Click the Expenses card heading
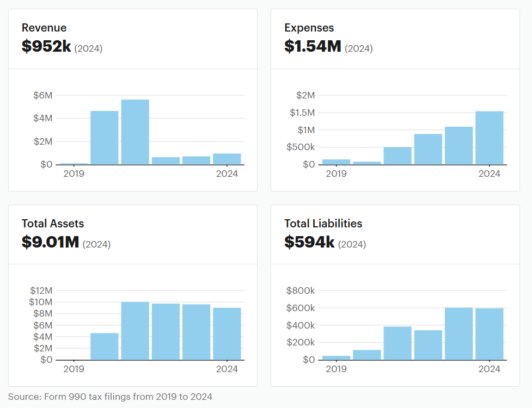Screen dimensions: 532x408 [309, 28]
